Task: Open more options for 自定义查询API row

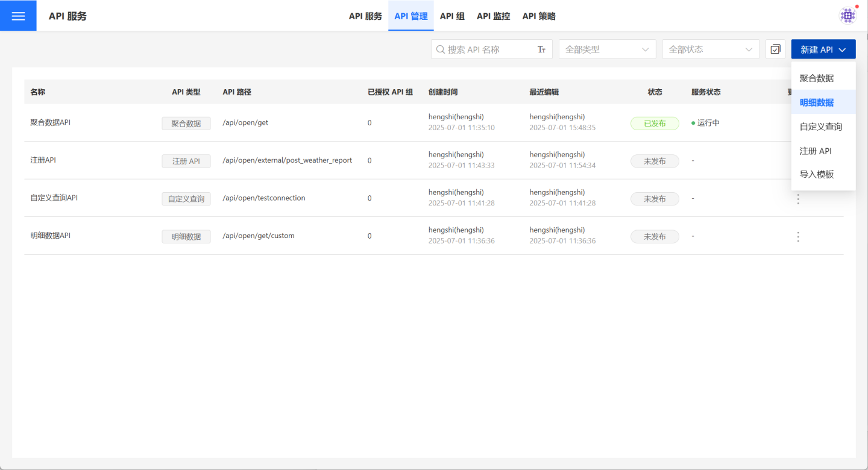Action: 798,199
